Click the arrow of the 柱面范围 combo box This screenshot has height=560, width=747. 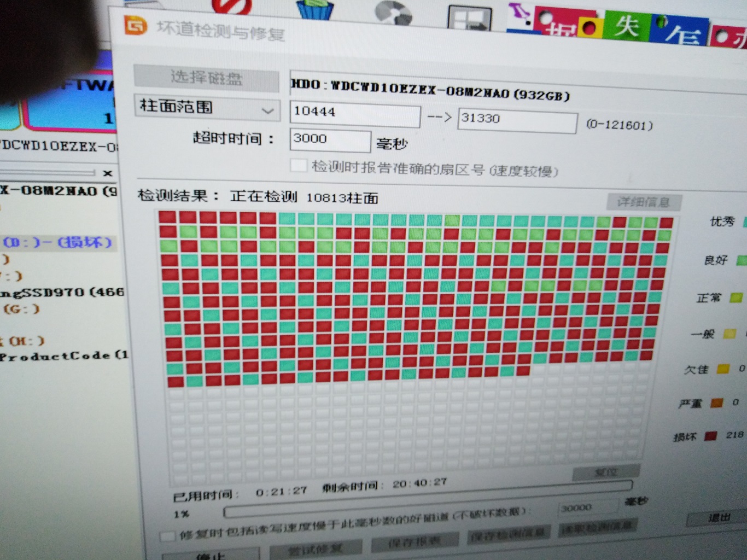(267, 111)
